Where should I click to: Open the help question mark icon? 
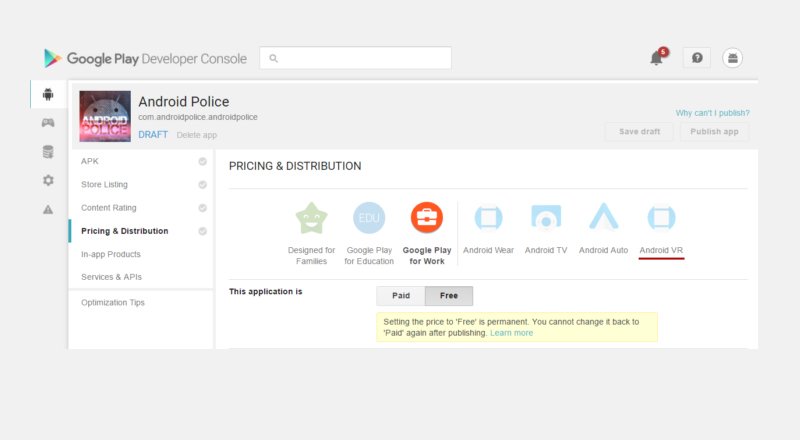(x=696, y=58)
